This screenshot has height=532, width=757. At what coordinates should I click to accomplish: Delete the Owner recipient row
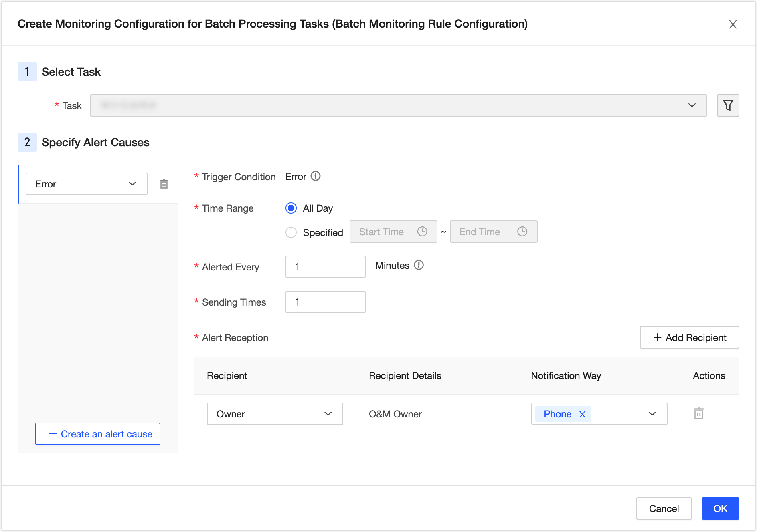coord(698,413)
